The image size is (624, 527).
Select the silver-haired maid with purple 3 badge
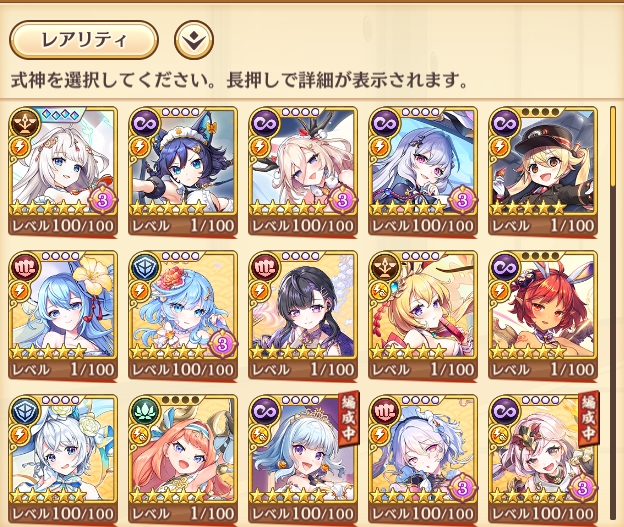point(423,460)
